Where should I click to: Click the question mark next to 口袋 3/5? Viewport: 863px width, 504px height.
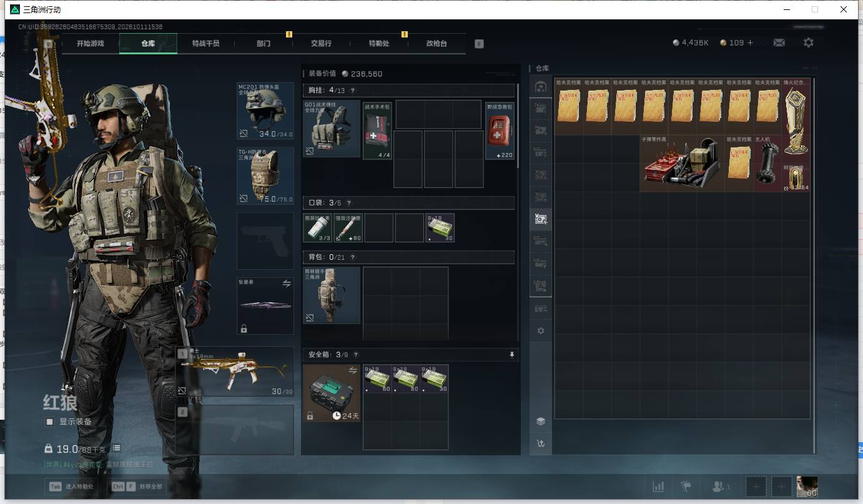click(348, 203)
